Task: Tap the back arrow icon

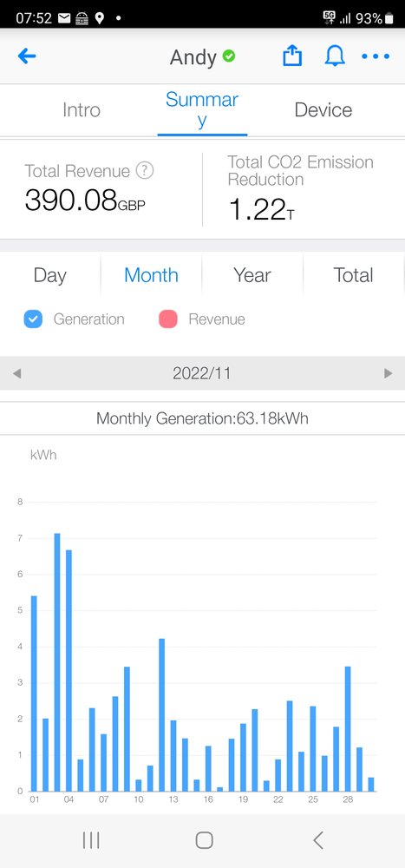Action: [27, 56]
